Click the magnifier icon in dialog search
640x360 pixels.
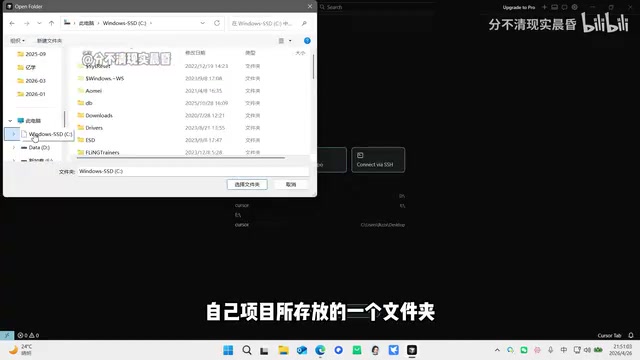(x=304, y=24)
